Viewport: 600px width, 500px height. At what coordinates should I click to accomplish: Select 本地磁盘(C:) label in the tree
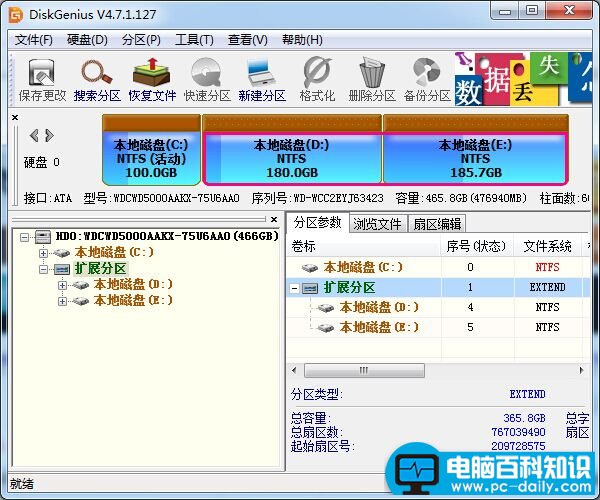tap(114, 252)
